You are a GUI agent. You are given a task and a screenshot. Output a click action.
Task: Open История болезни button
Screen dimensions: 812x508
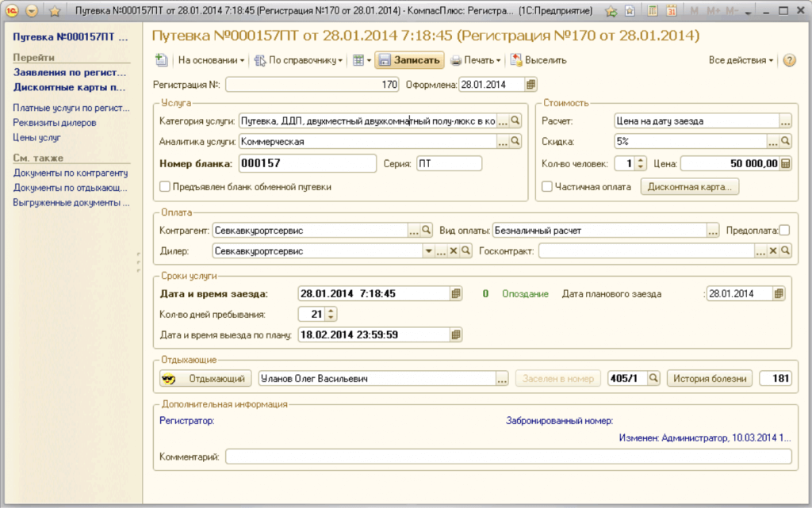coord(709,378)
